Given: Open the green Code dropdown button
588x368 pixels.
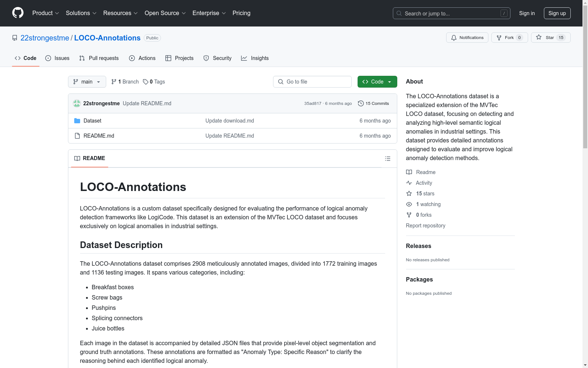Looking at the screenshot, I should coord(377,82).
